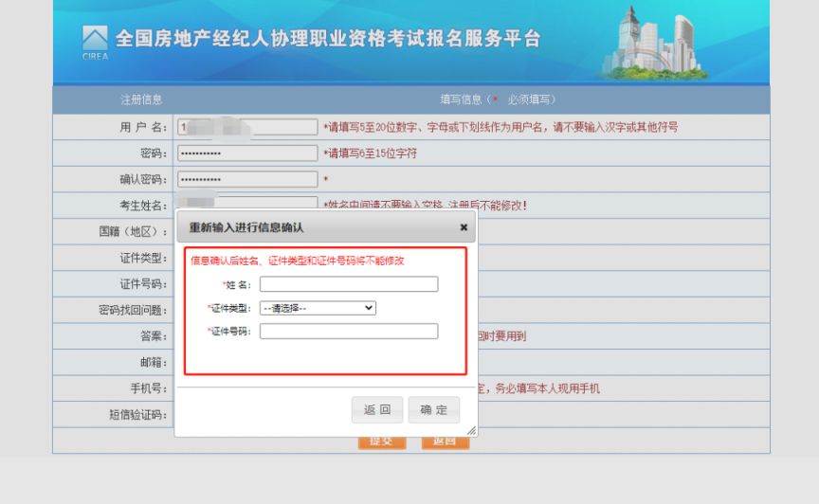819x504 pixels.
Task: Click the dialog resize grip icon
Action: point(471,430)
